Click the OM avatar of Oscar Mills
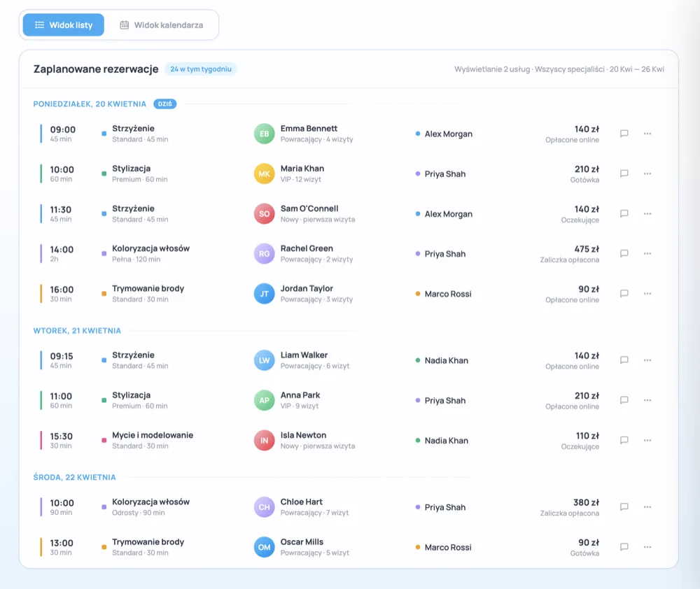This screenshot has height=589, width=700. coord(265,548)
